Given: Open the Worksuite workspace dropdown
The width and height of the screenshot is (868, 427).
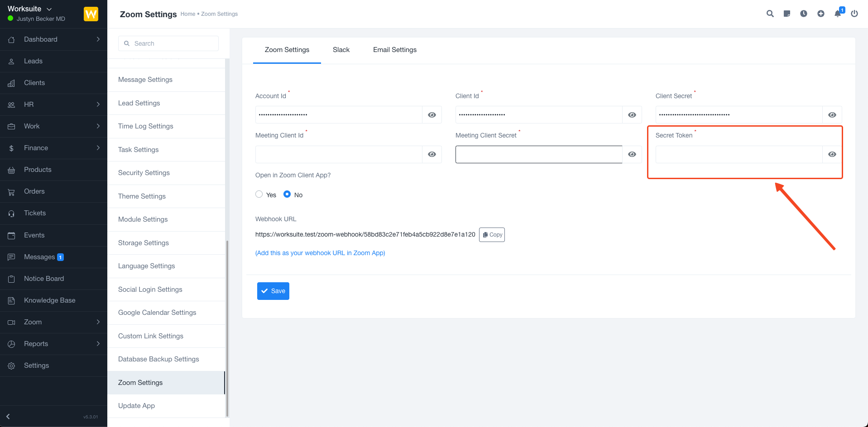Looking at the screenshot, I should (x=30, y=9).
